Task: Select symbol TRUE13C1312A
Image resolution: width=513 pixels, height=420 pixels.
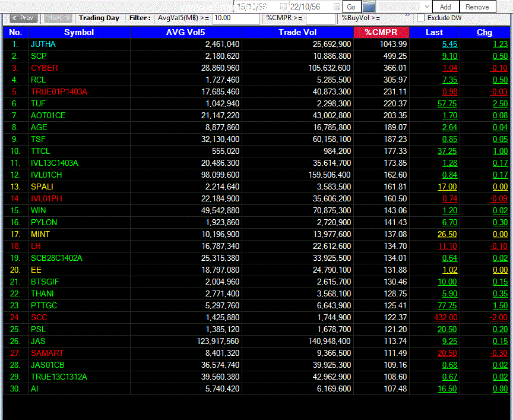Action: 59,377
